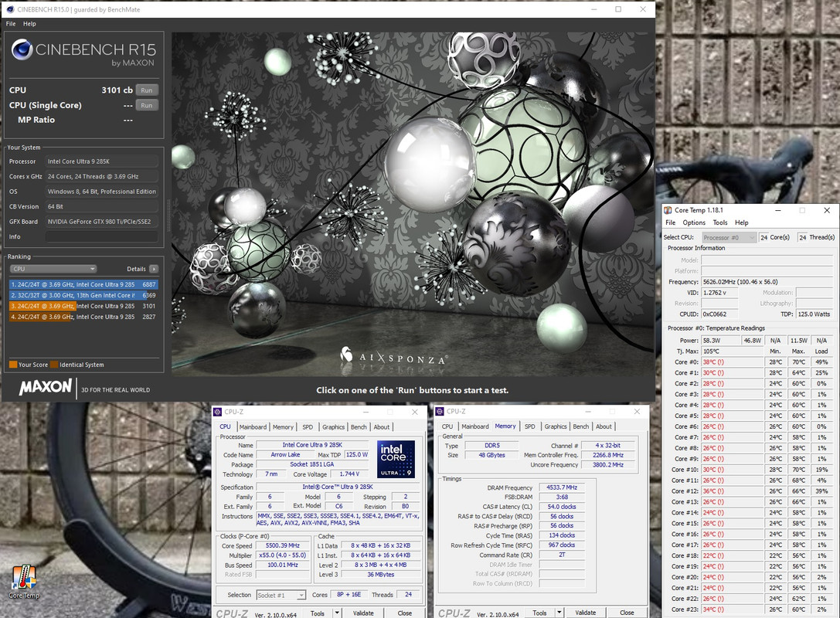The image size is (840, 618).
Task: Click Validate button in right CPU-Z
Action: click(x=586, y=613)
